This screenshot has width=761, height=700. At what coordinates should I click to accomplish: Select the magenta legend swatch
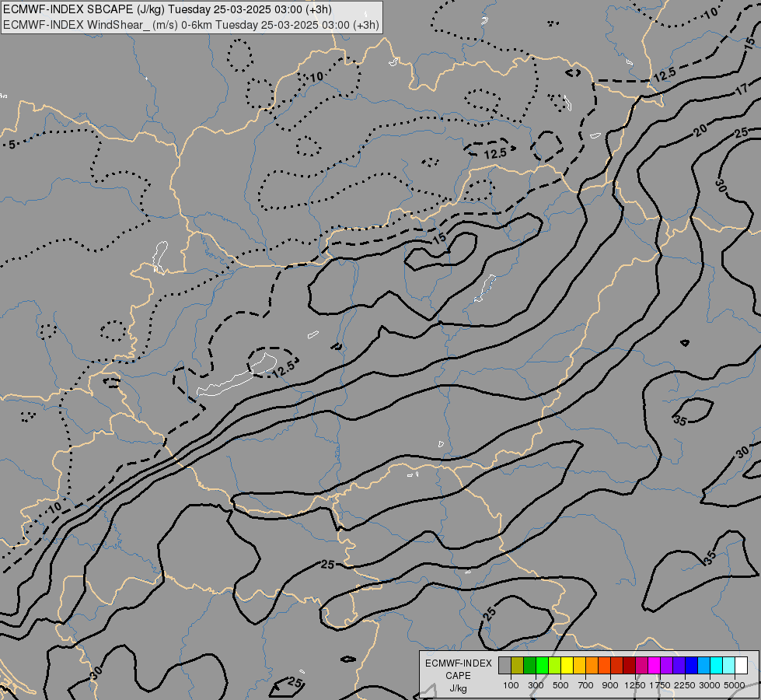pos(654,666)
